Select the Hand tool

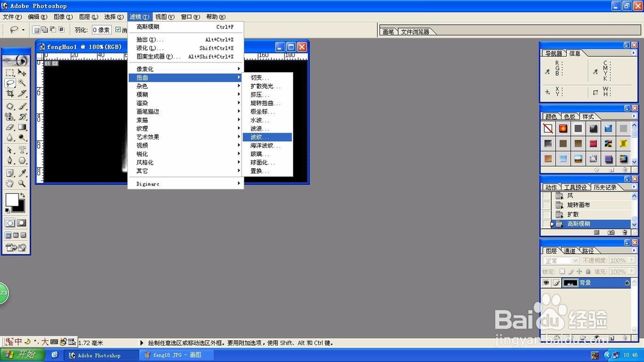10,184
